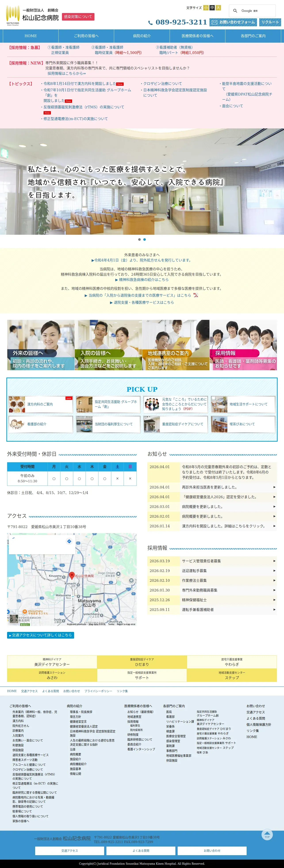Set text size to 中
284x868 pixels.
click(212, 8)
